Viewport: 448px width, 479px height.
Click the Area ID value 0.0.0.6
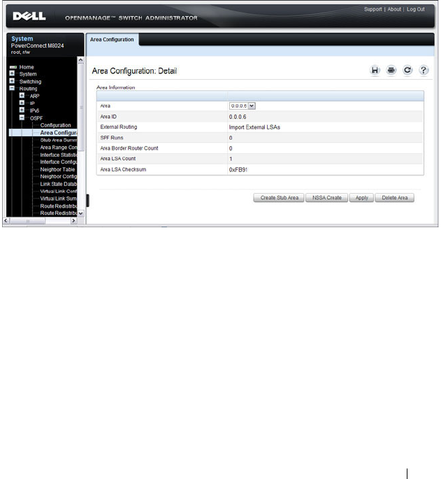pos(238,117)
